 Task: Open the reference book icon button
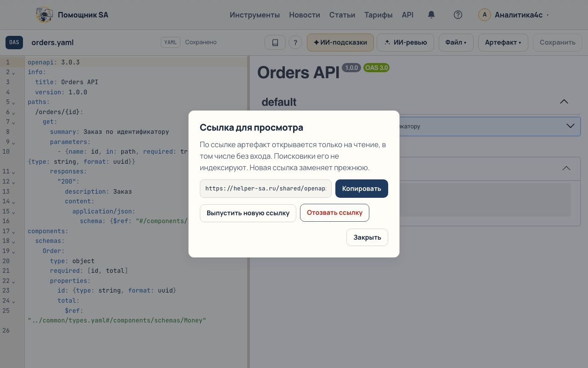[x=275, y=42]
